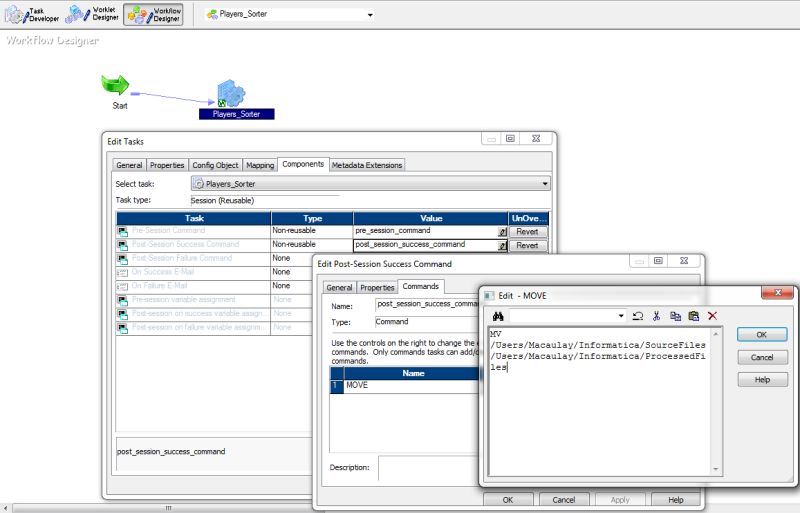The image size is (800, 513).
Task: Click the Paste icon in Edit MOVE
Action: [x=693, y=316]
